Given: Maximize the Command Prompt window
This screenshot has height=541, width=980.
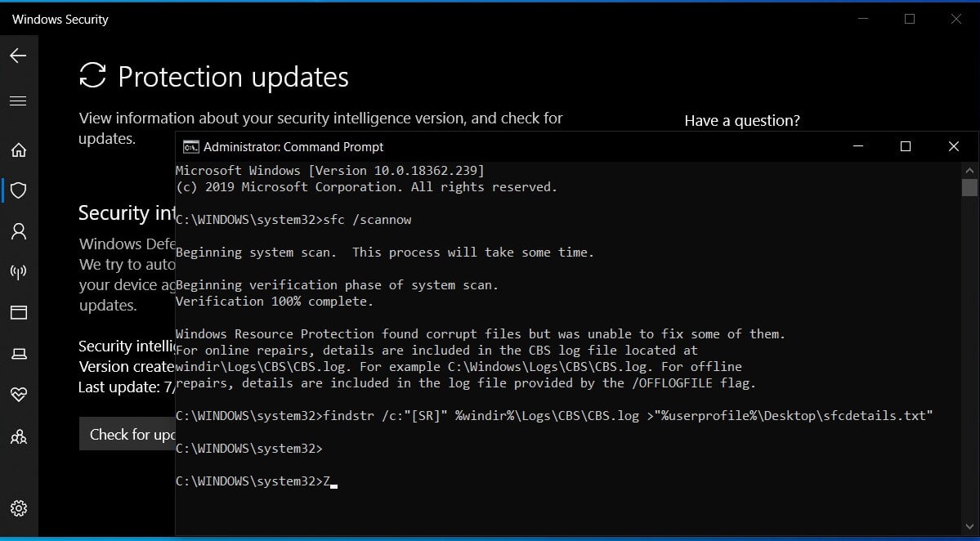Looking at the screenshot, I should pyautogui.click(x=905, y=146).
